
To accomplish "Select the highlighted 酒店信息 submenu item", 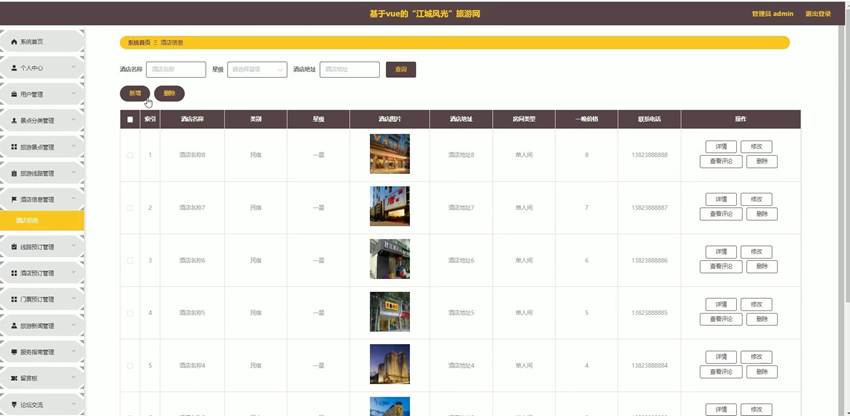I will pos(42,221).
